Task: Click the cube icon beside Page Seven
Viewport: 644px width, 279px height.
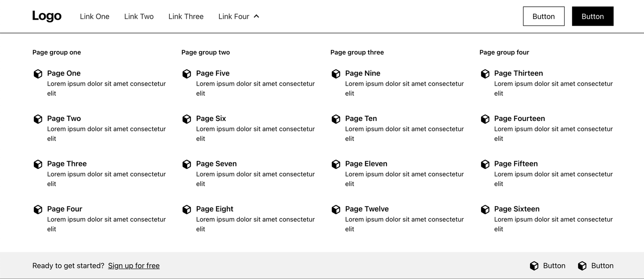Action: (187, 164)
